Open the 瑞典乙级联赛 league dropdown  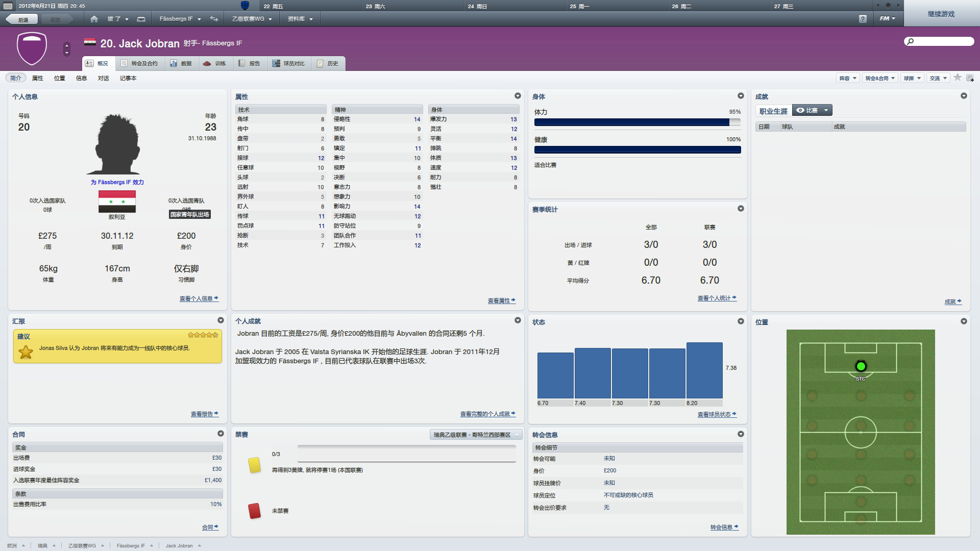coord(476,435)
